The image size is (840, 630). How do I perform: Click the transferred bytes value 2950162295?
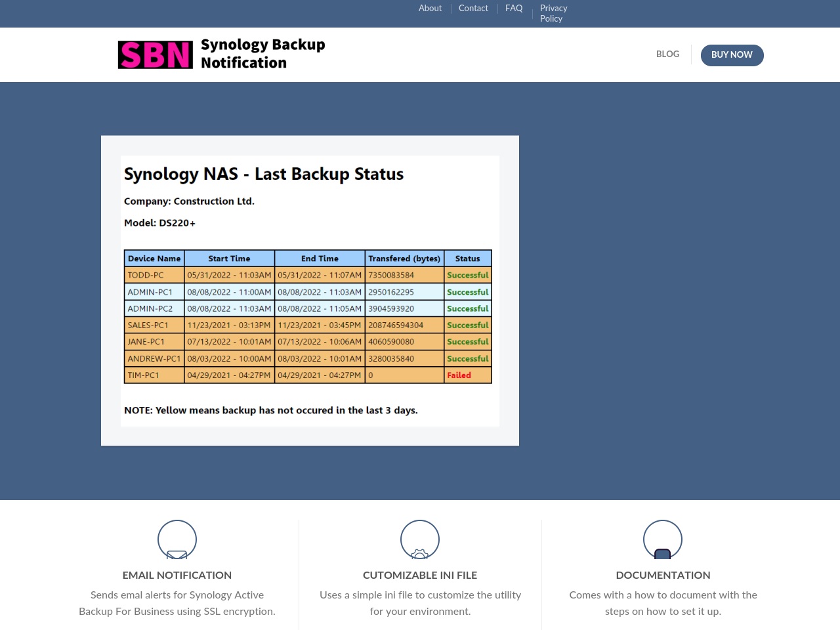(x=391, y=292)
